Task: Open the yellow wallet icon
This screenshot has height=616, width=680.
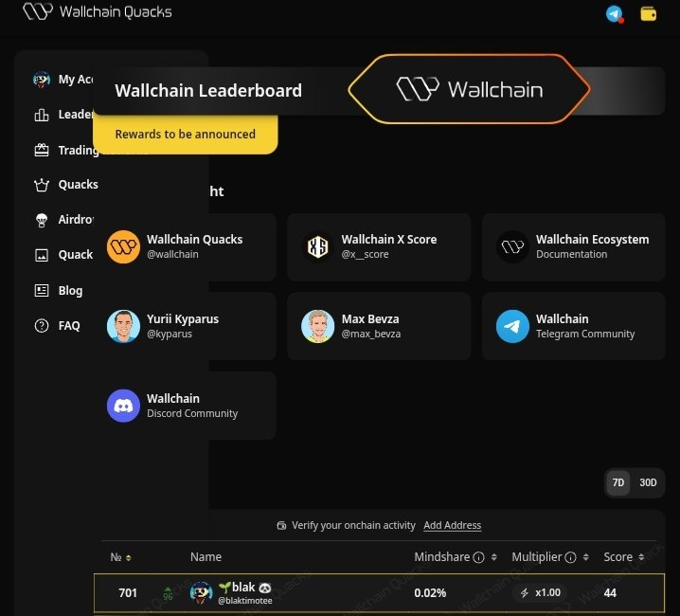Action: pyautogui.click(x=649, y=14)
